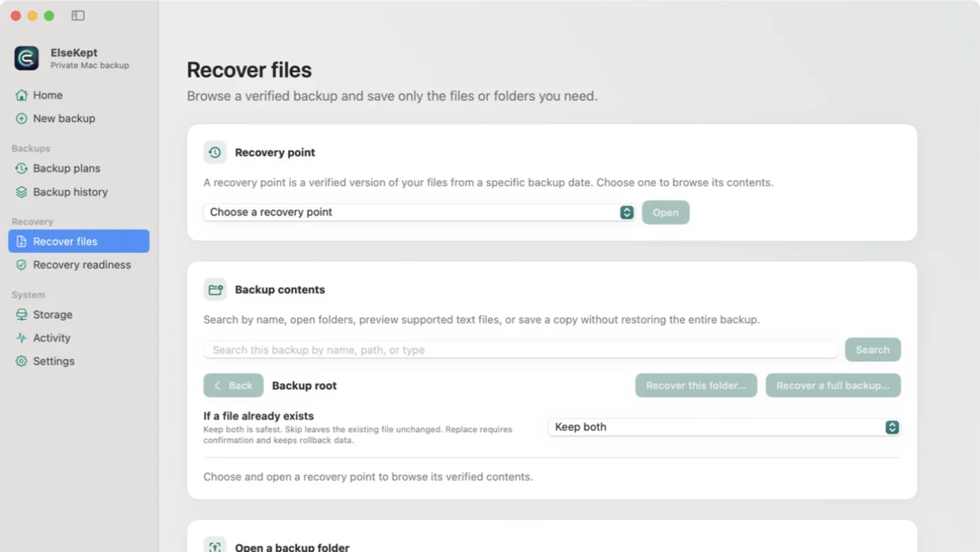The height and width of the screenshot is (552, 980).
Task: Click Recover a full backup button
Action: coord(833,386)
